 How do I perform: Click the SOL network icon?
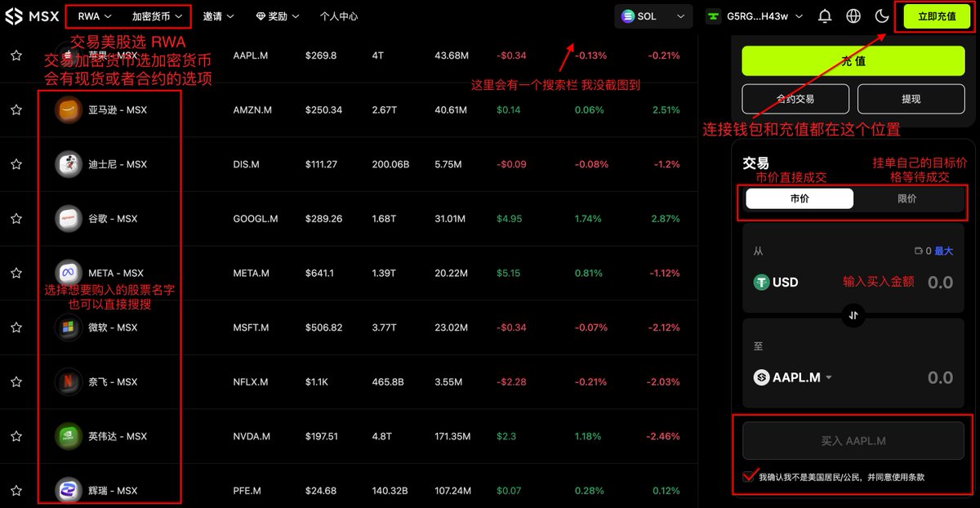tap(628, 16)
